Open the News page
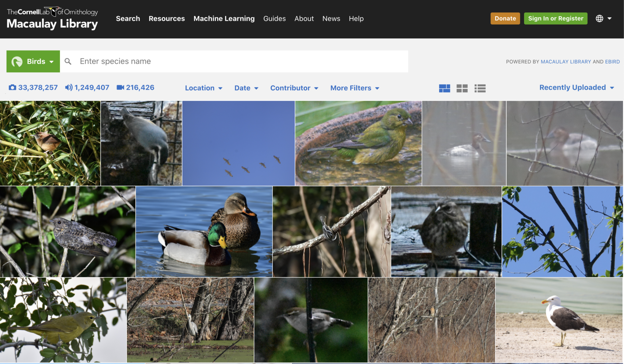 coord(331,19)
